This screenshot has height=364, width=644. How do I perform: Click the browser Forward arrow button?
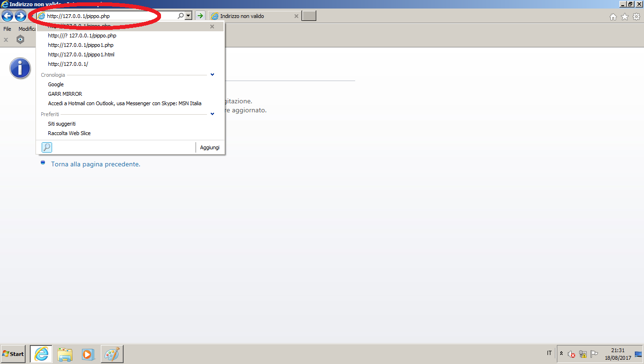tap(20, 16)
